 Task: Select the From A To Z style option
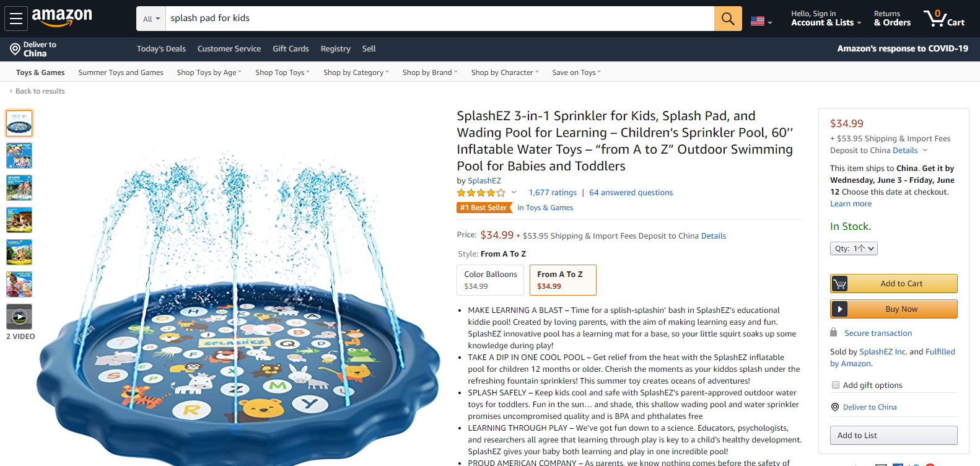click(x=562, y=280)
